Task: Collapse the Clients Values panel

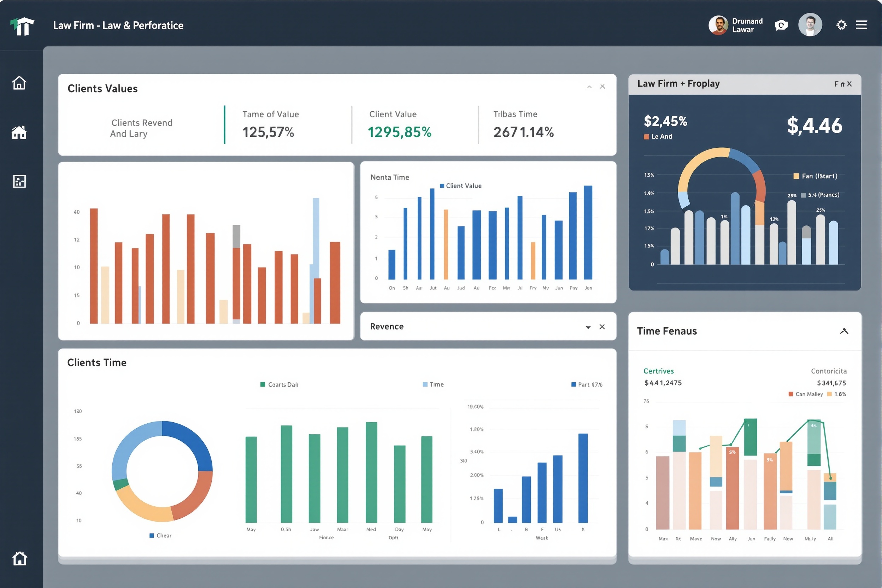Action: [589, 87]
